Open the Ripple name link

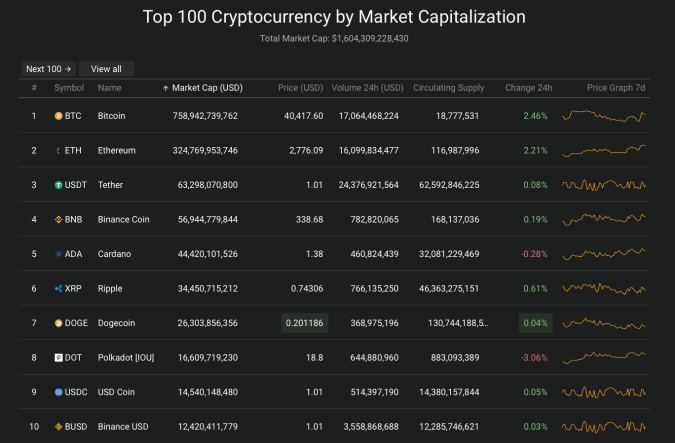pos(110,288)
